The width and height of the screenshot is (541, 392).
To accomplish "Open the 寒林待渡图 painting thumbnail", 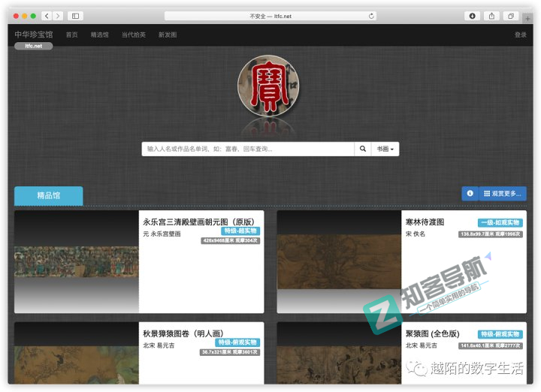I will coord(339,261).
